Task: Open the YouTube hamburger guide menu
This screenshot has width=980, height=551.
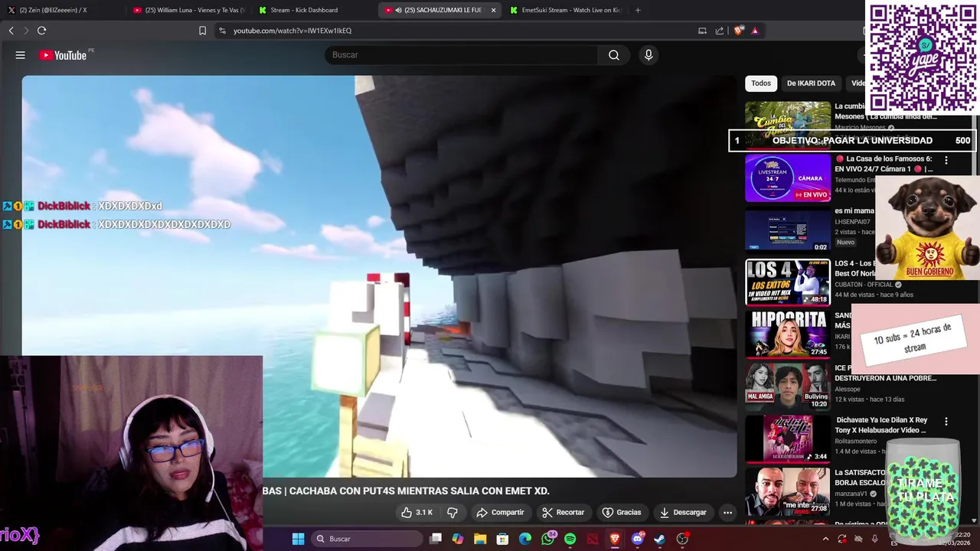Action: click(x=21, y=55)
